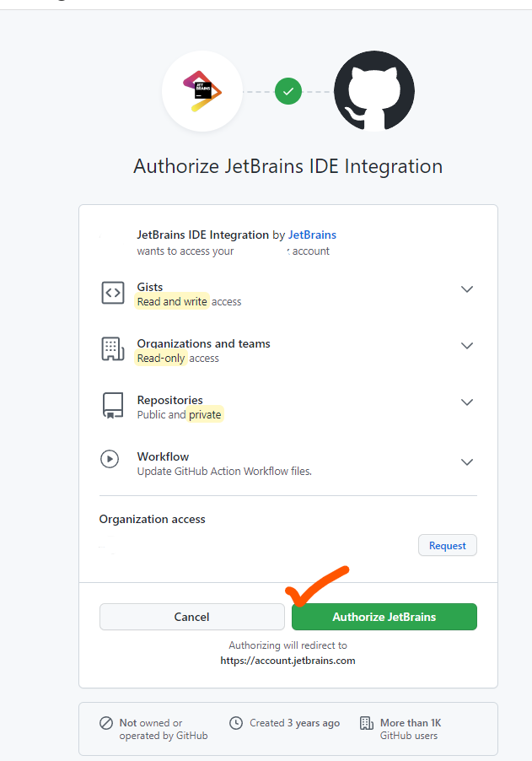This screenshot has height=761, width=532.
Task: Click 'wants to access your' text
Action: click(185, 251)
